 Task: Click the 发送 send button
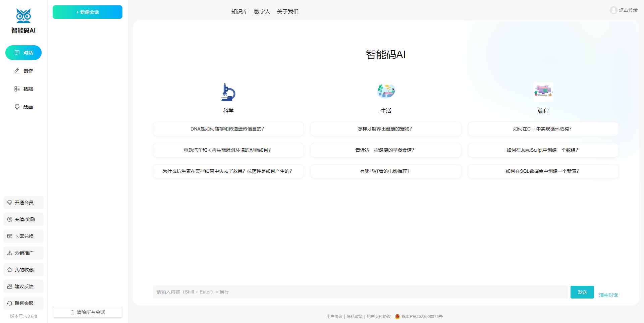point(582,292)
